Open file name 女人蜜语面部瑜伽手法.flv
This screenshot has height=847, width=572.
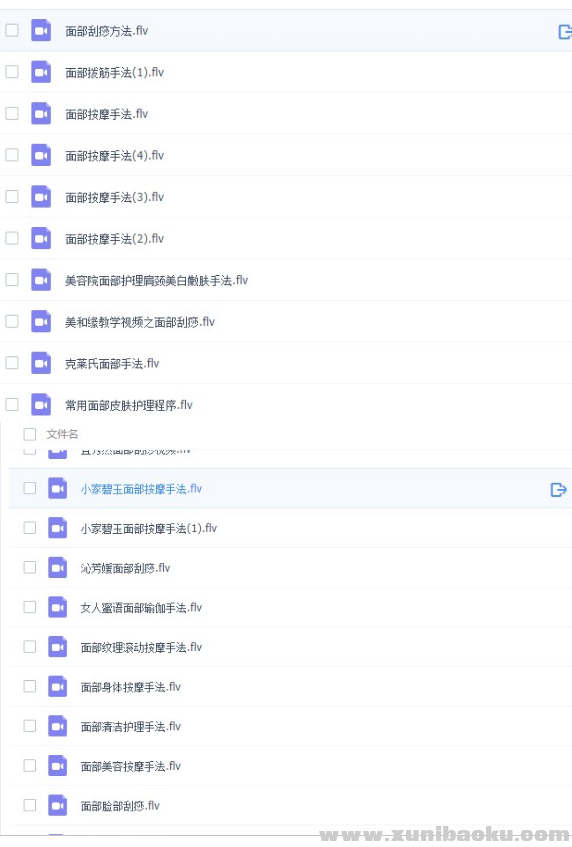point(141,608)
